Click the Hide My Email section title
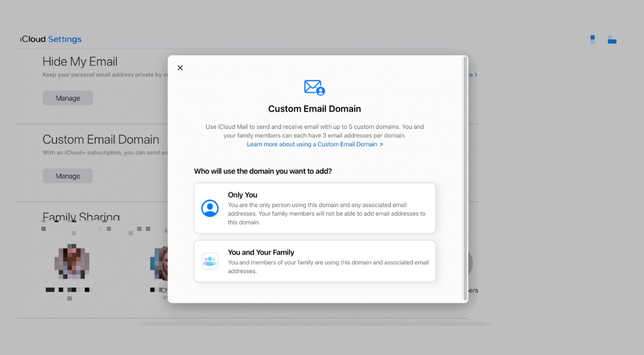This screenshot has width=644, height=355. [80, 61]
